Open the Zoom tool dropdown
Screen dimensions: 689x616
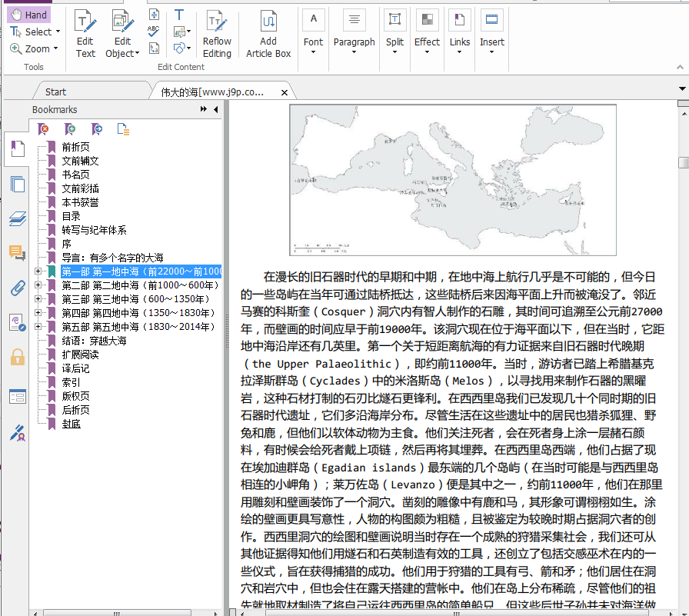[x=56, y=49]
